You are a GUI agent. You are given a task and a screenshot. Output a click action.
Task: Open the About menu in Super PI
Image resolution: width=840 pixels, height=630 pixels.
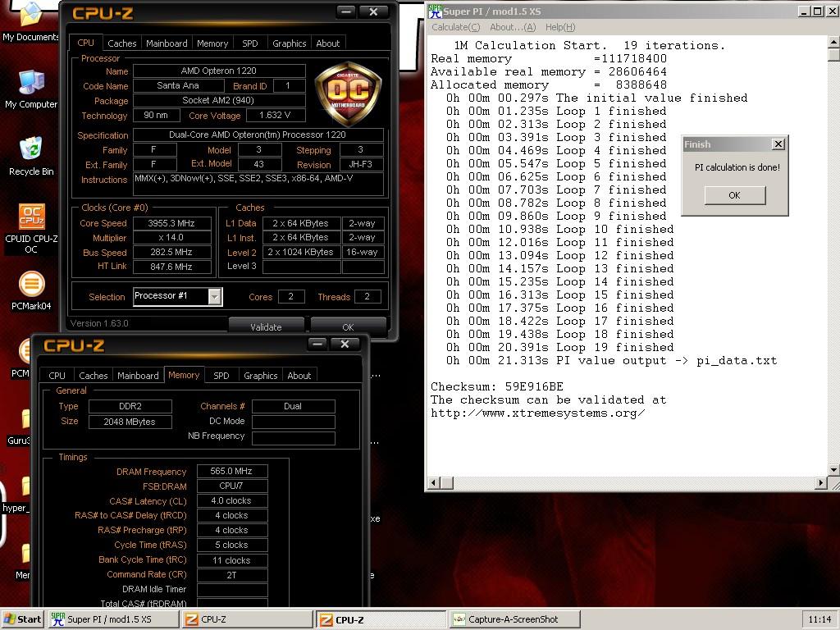(513, 27)
